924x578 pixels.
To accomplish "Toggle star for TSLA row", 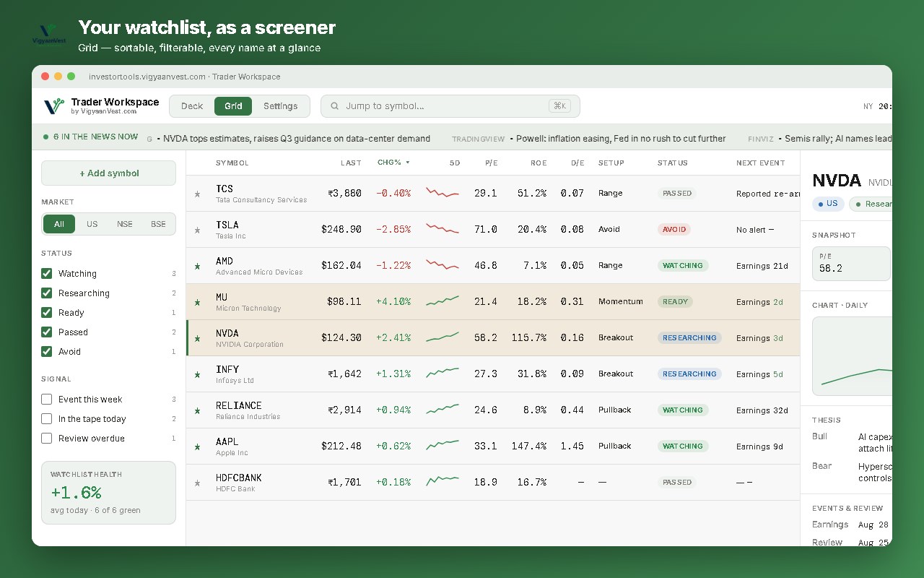I will (197, 230).
